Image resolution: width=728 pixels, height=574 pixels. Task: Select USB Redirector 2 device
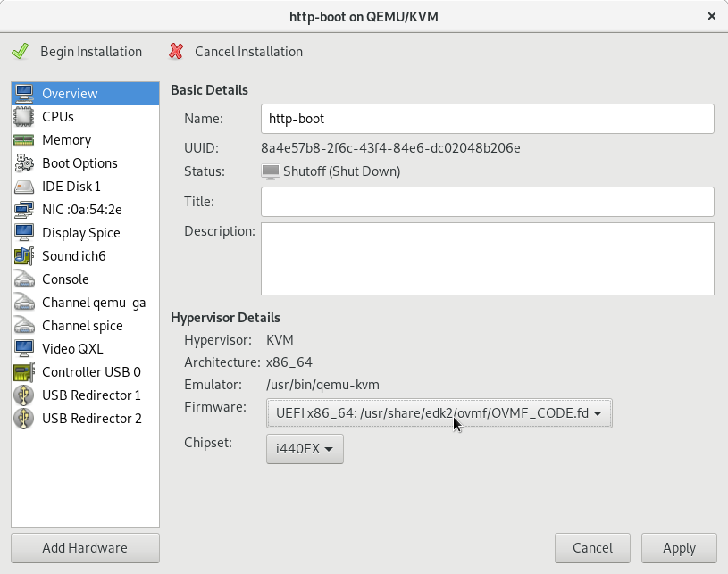click(90, 418)
